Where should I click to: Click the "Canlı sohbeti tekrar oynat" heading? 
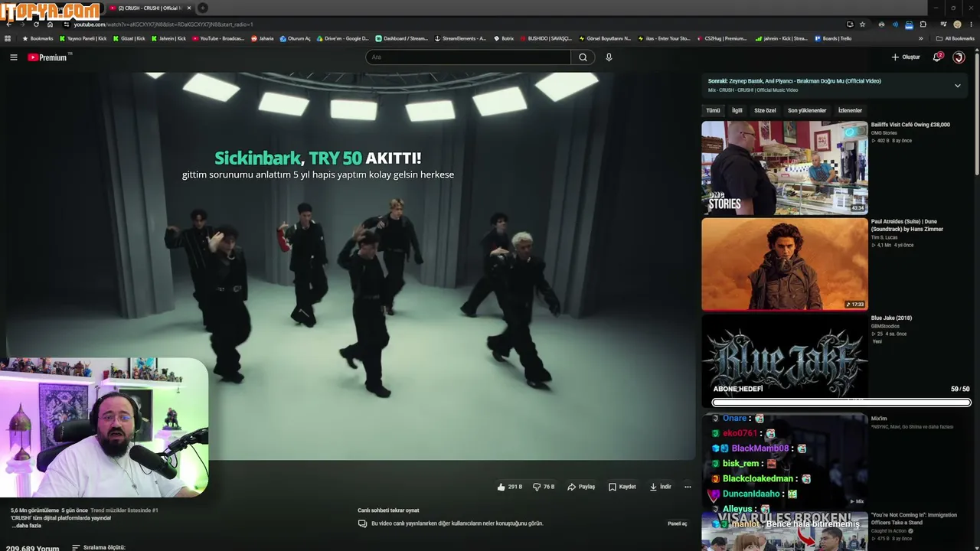pyautogui.click(x=388, y=510)
